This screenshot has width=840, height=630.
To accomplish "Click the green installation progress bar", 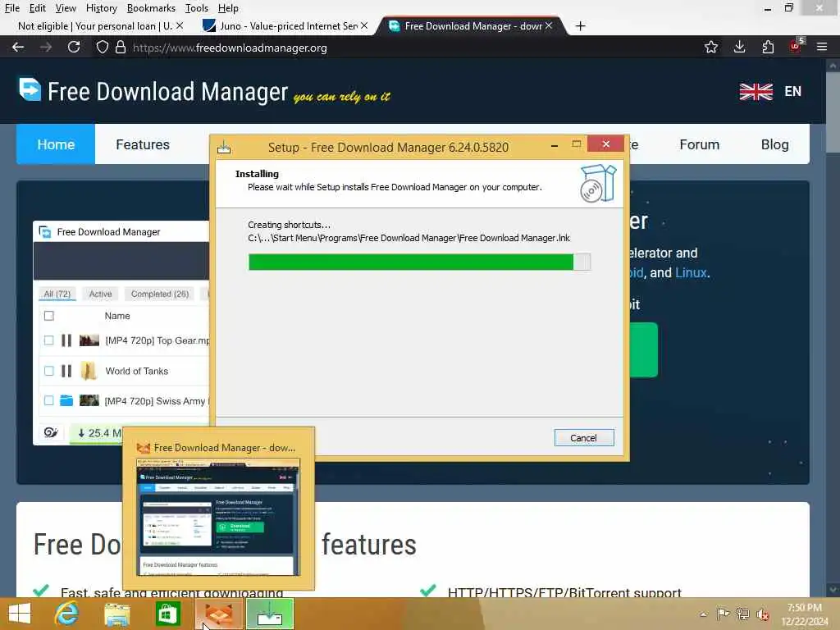I will [419, 262].
